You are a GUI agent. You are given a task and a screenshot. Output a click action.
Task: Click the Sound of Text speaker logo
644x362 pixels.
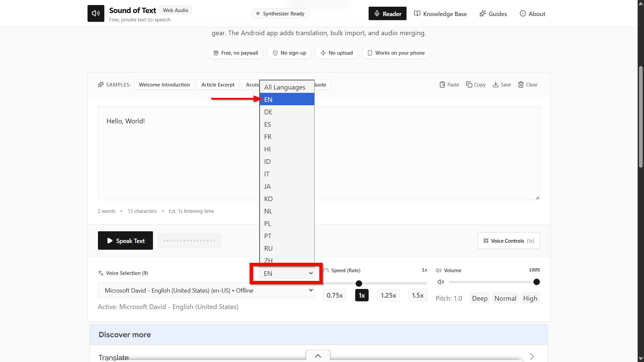(x=96, y=13)
